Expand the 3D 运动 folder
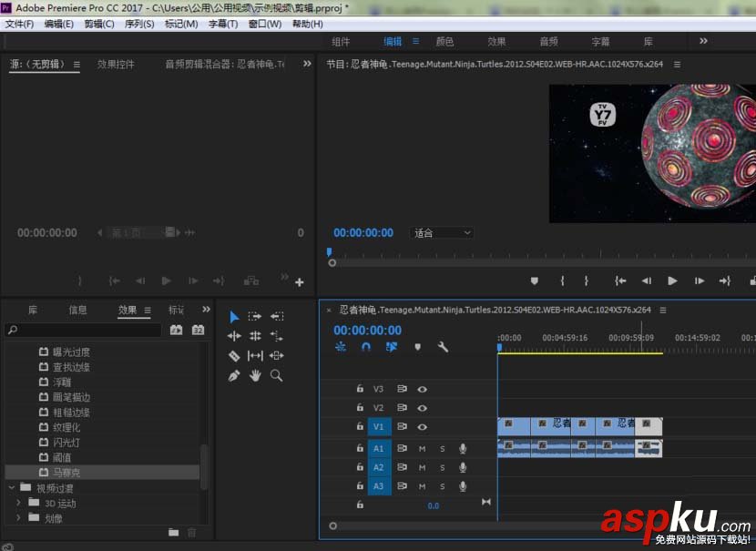Image resolution: width=756 pixels, height=551 pixels. 18,503
